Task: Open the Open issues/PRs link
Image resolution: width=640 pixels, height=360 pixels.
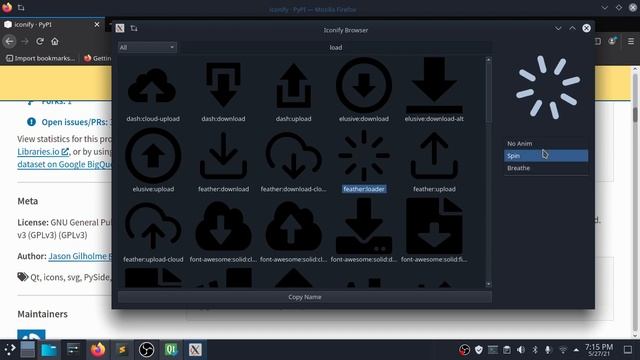Action: click(75, 122)
